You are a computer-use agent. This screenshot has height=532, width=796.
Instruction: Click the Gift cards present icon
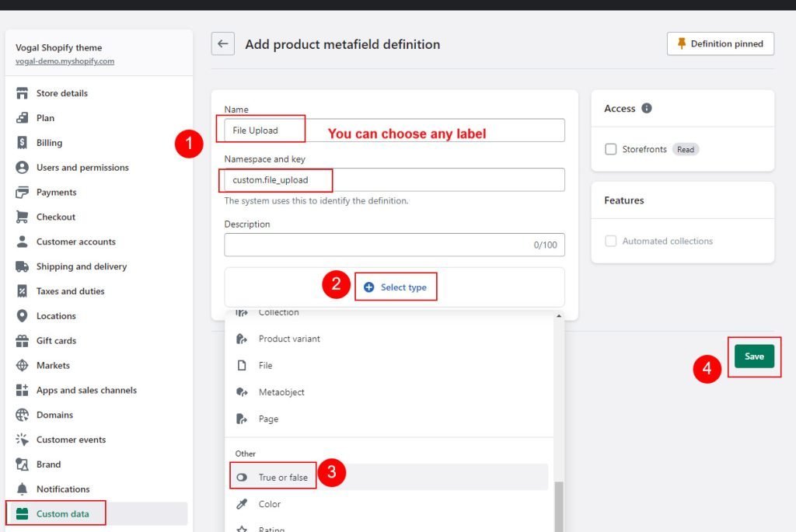(x=22, y=341)
